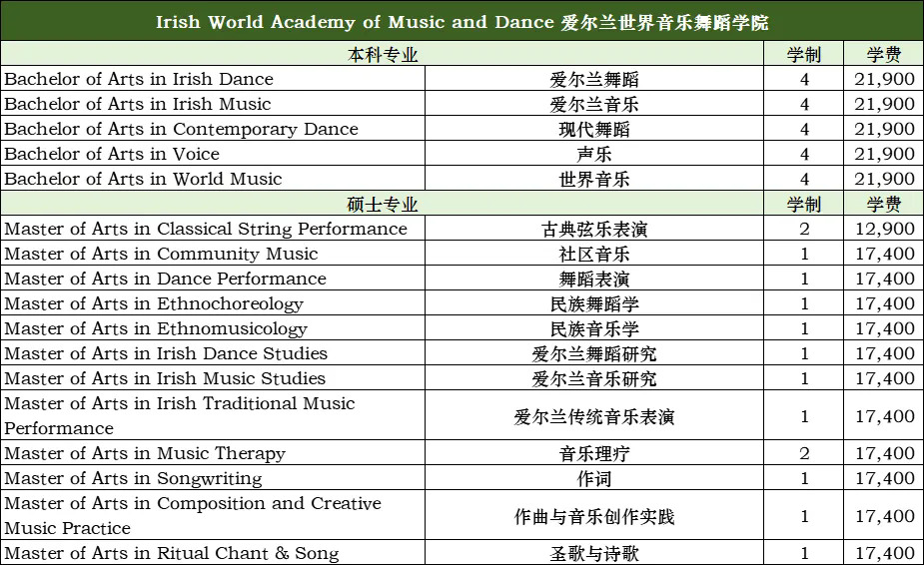Select the 爱尔兰舞蹈研究 cell

point(594,353)
